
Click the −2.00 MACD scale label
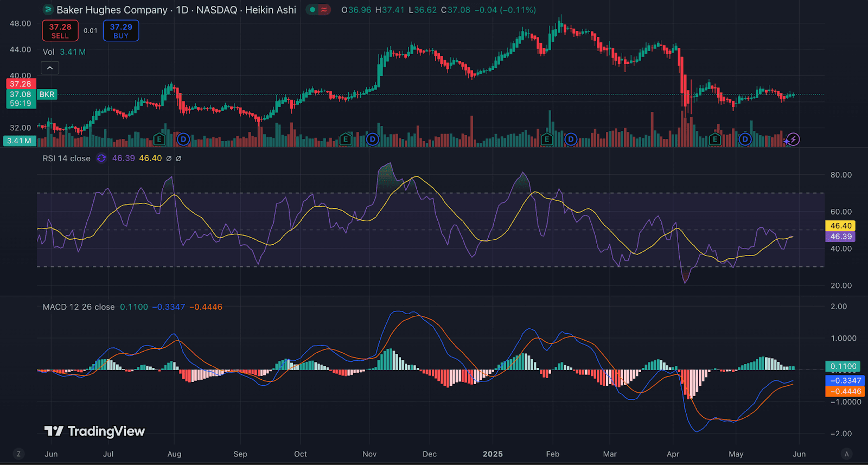[841, 434]
